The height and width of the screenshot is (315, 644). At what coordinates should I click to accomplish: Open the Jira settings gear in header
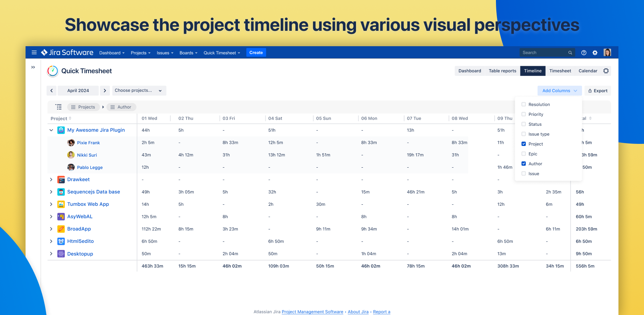[595, 52]
